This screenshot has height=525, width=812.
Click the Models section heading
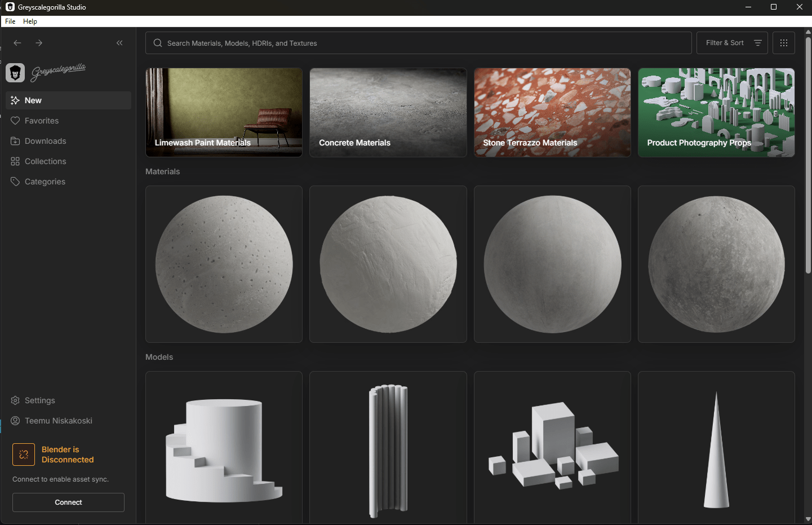coord(159,357)
